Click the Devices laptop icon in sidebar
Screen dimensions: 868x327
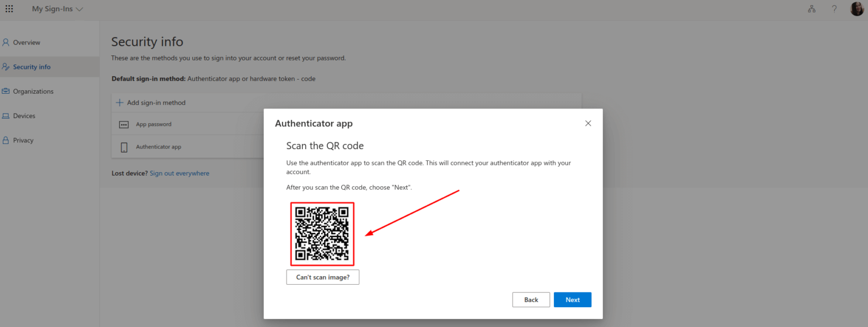pyautogui.click(x=6, y=115)
